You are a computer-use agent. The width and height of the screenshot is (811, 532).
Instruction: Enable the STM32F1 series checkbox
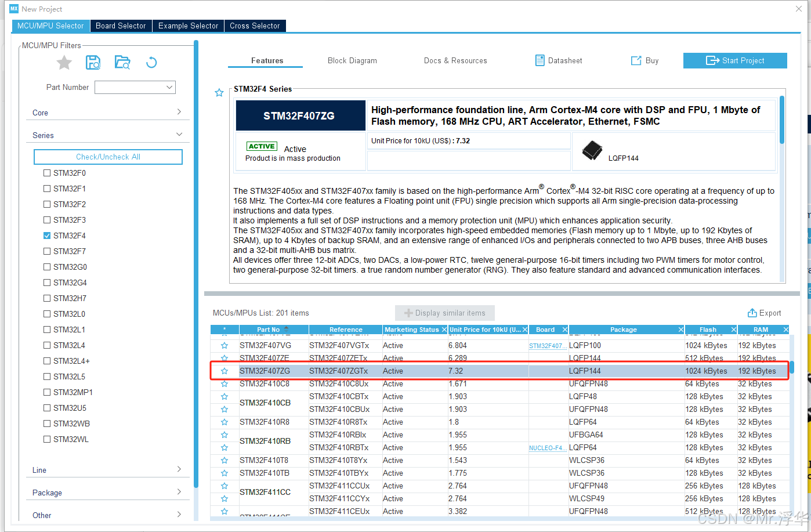tap(47, 189)
